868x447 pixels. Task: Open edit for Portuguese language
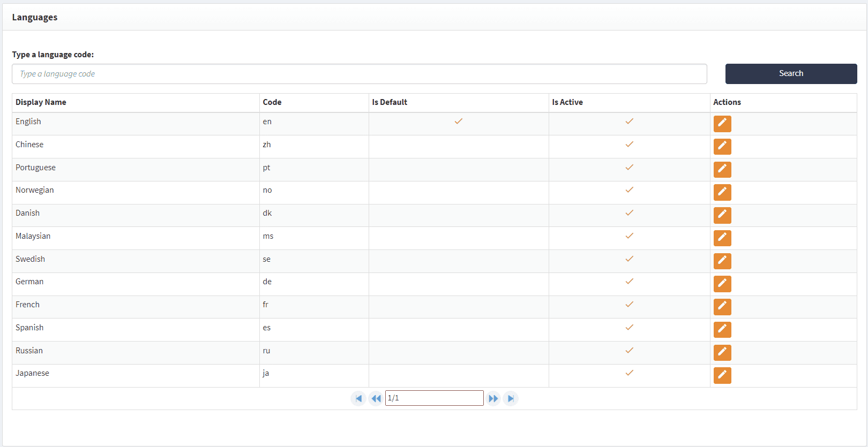click(x=722, y=169)
